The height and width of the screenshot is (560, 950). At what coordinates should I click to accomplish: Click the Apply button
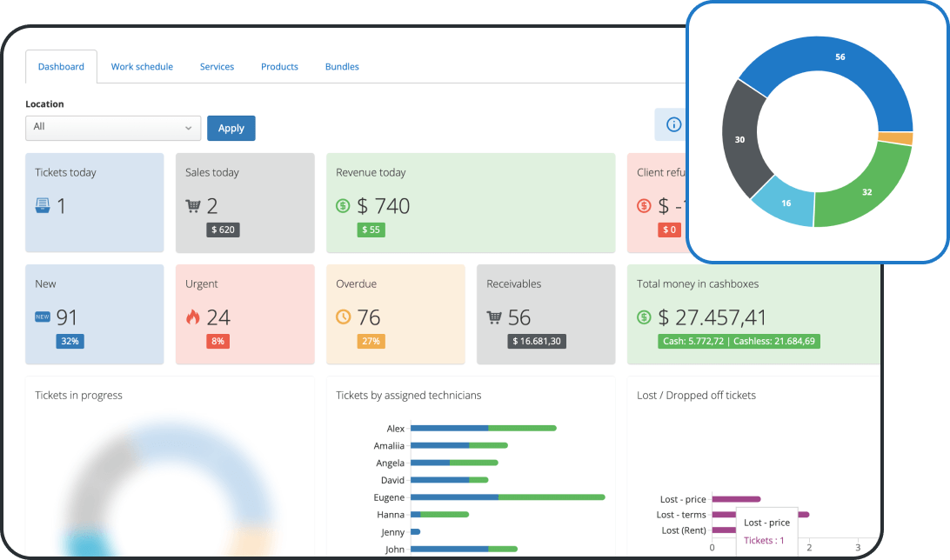point(231,128)
